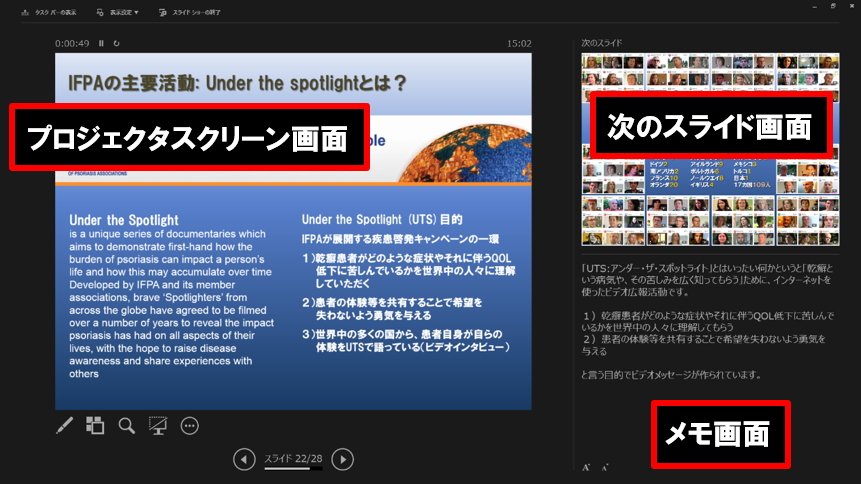Screen dimensions: 861x484
Task: Toggle black screen presentation icon
Action: 157,426
